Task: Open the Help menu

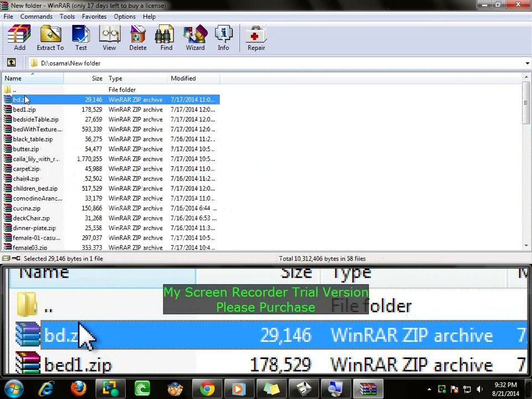Action: click(149, 16)
